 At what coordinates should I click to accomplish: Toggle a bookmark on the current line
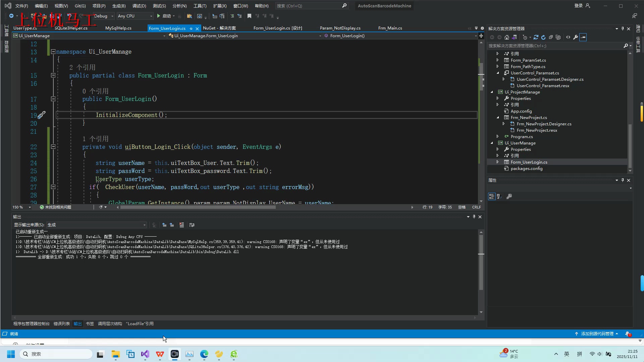point(249,16)
